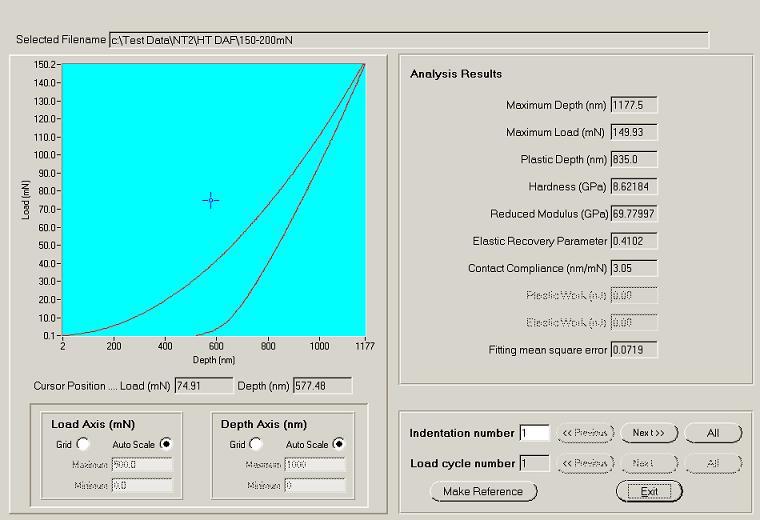The image size is (760, 520).
Task: Click the Plastic Work disabled value field
Action: click(x=634, y=295)
